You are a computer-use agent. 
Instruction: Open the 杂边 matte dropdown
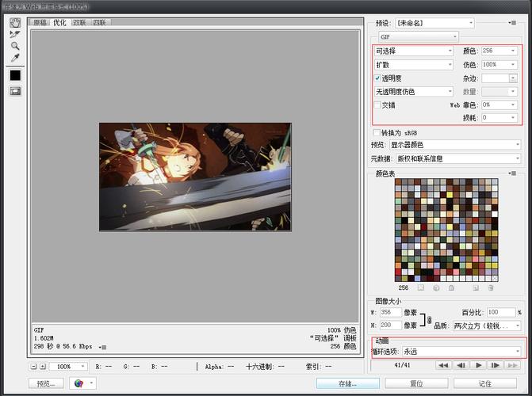tap(499, 78)
